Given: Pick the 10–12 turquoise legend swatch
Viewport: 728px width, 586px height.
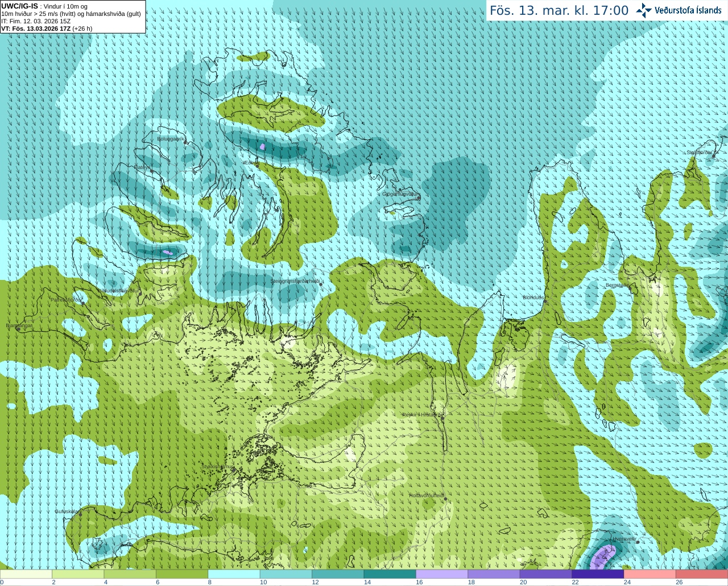Looking at the screenshot, I should point(286,574).
